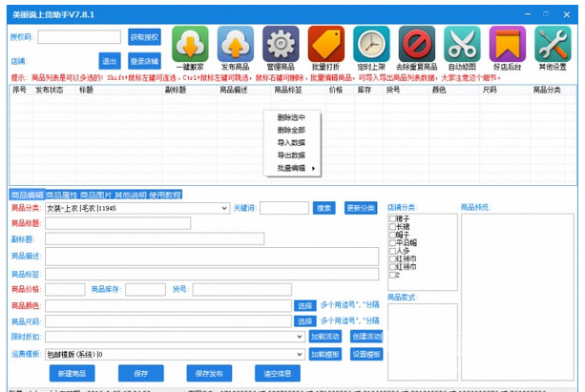Click the 发布商品 cloud upload icon
Viewport: 585px width, 392px height.
coord(235,44)
